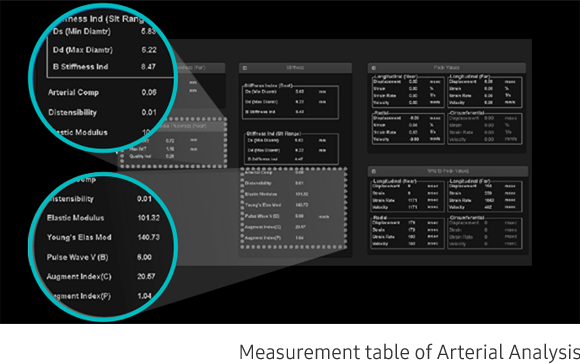Viewport: 580px width, 364px height.
Task: Select the Augment Index(C) row in the Stiffness panel
Action: click(276, 227)
